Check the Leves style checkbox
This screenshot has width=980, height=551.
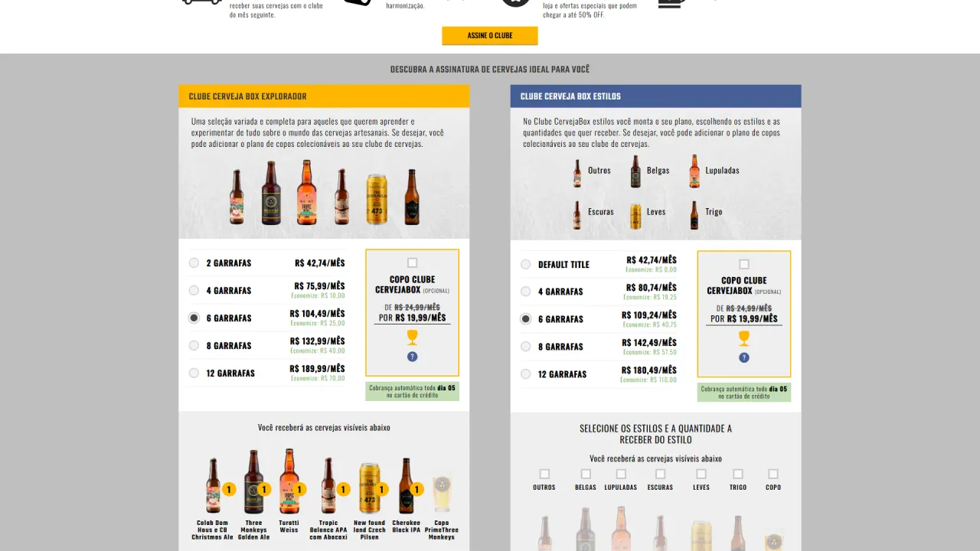pyautogui.click(x=701, y=474)
